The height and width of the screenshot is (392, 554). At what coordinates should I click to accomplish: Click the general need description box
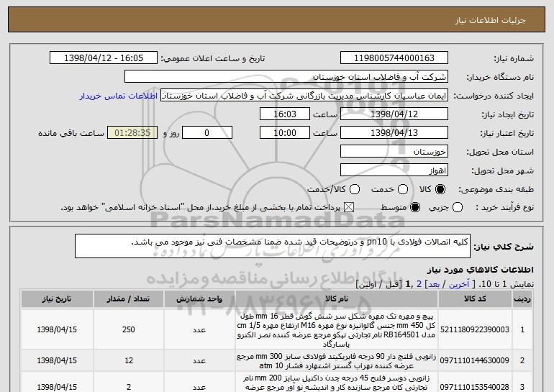pos(273,246)
